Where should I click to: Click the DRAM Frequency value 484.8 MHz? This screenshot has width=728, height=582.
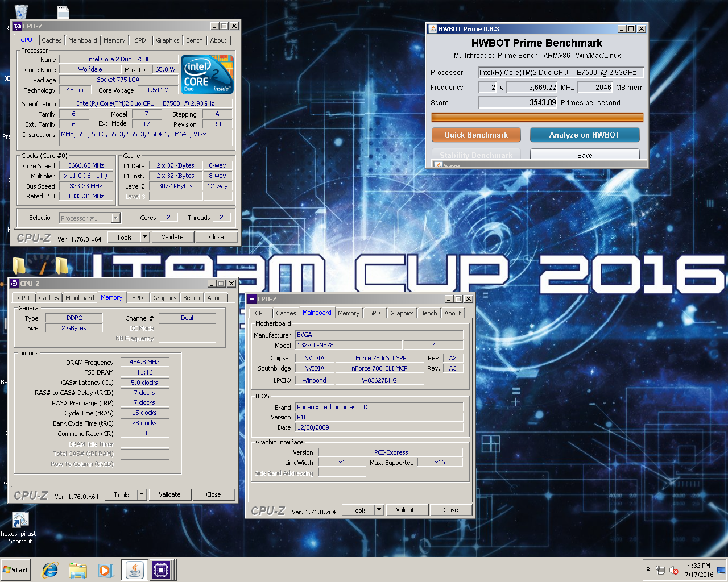click(x=144, y=362)
